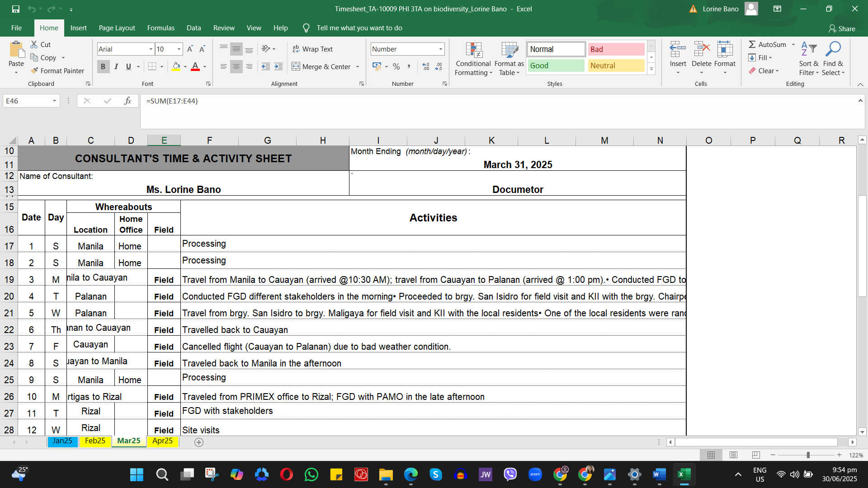Click the Share button
Image resolution: width=868 pixels, height=488 pixels.
point(842,28)
